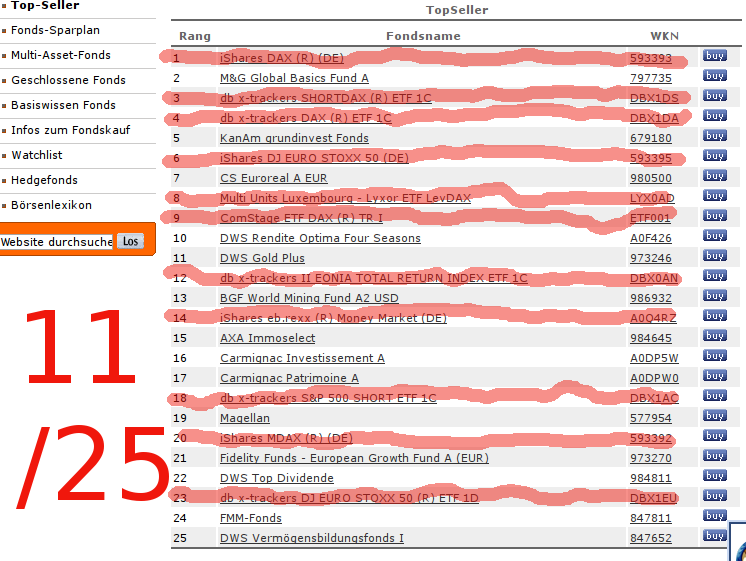Click WKN link 973246
Screen dimensions: 746x561
651,258
